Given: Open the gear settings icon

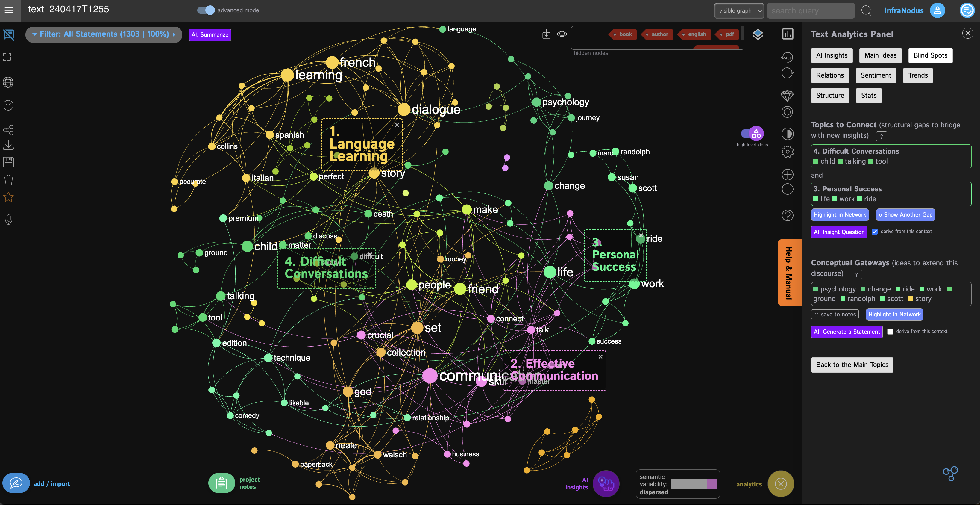Looking at the screenshot, I should tap(787, 152).
